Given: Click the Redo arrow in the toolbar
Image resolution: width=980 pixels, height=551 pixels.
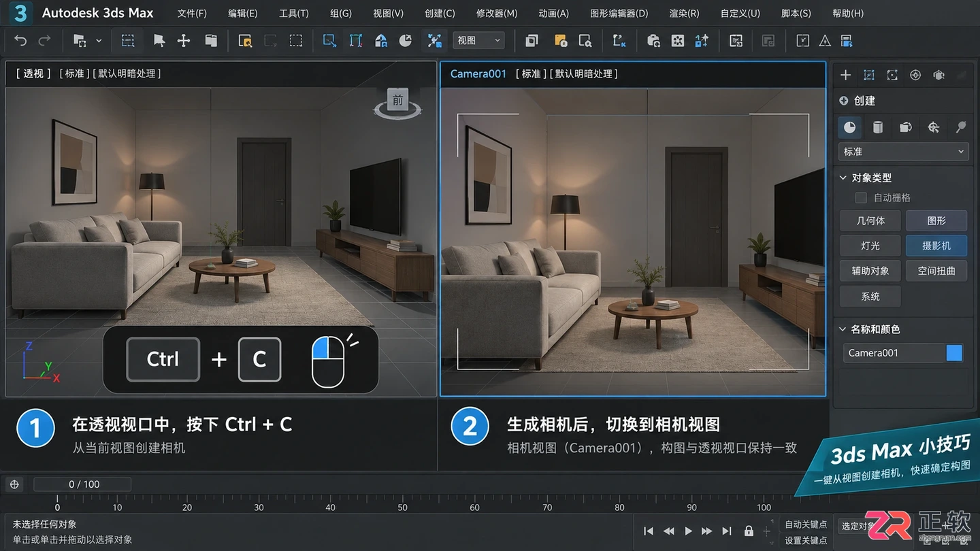Looking at the screenshot, I should [44, 41].
